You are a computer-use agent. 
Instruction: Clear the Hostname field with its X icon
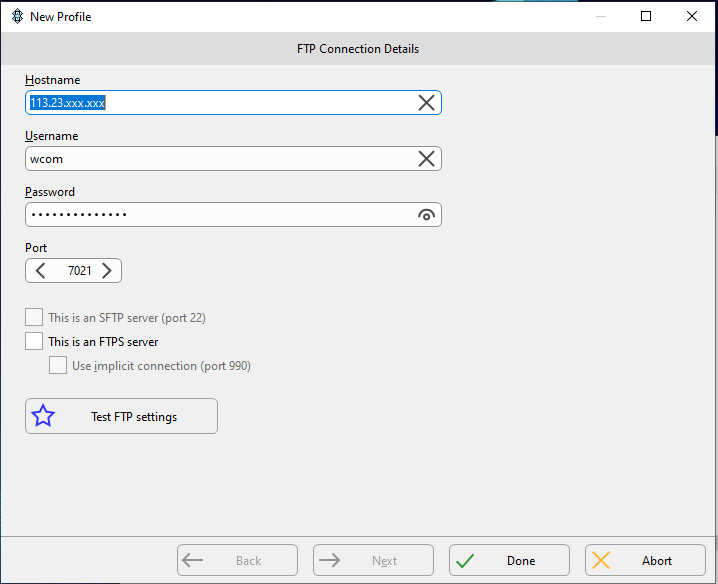(x=426, y=103)
